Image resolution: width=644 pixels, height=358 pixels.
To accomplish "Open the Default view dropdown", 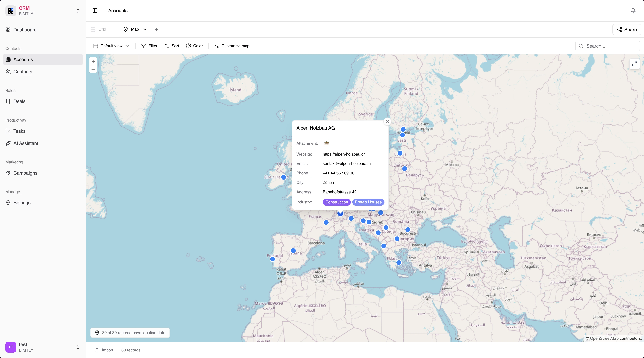I will [x=111, y=46].
